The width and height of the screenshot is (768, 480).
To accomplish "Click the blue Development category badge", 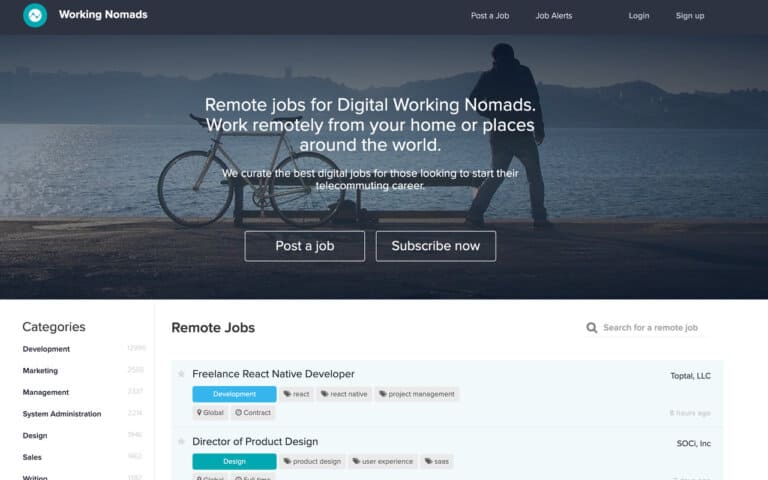I will [x=234, y=394].
